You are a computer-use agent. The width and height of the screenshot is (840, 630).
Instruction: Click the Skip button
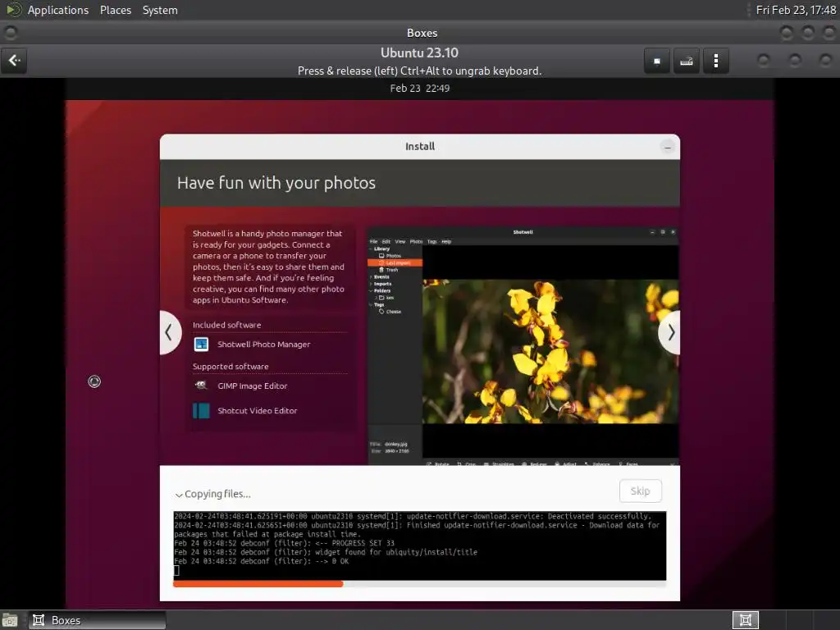[640, 491]
